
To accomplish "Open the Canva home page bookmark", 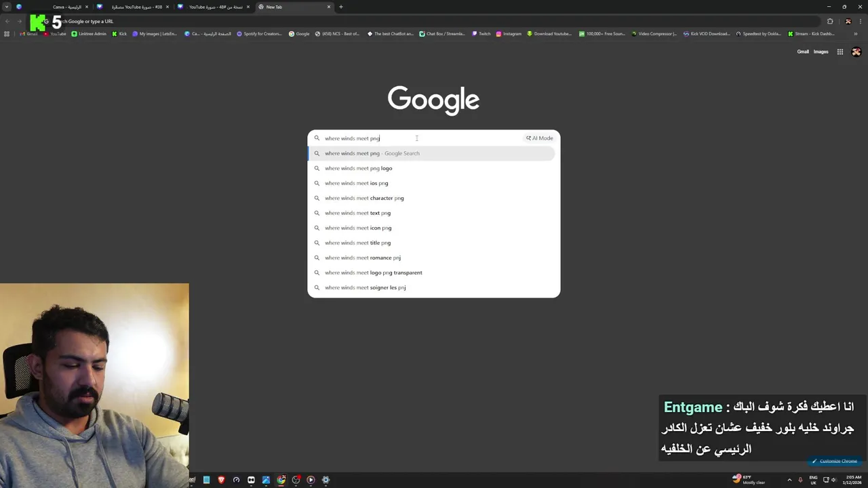I will coord(208,34).
